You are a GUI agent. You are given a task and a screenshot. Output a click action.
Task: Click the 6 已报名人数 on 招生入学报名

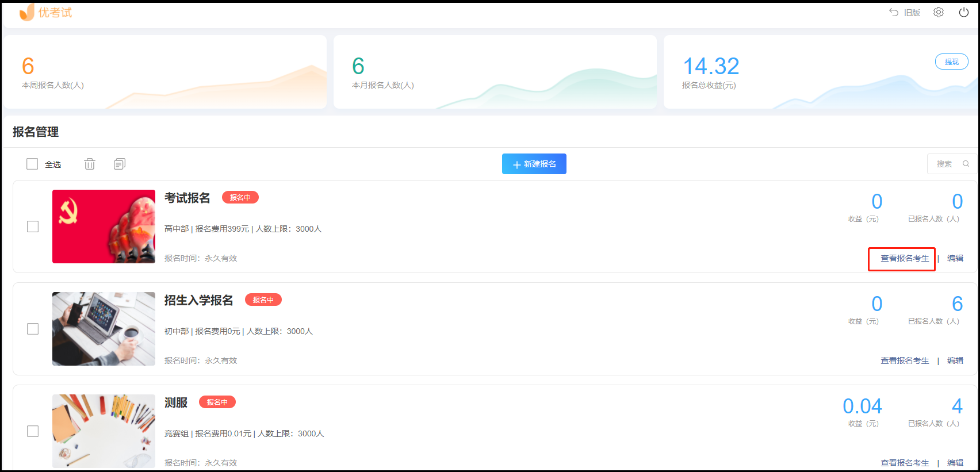(957, 304)
